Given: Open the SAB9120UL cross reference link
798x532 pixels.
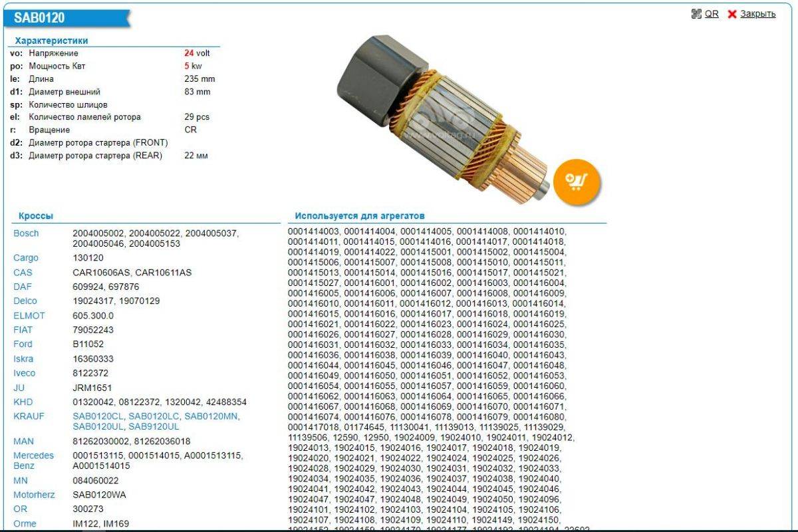Looking at the screenshot, I should click(x=154, y=427).
